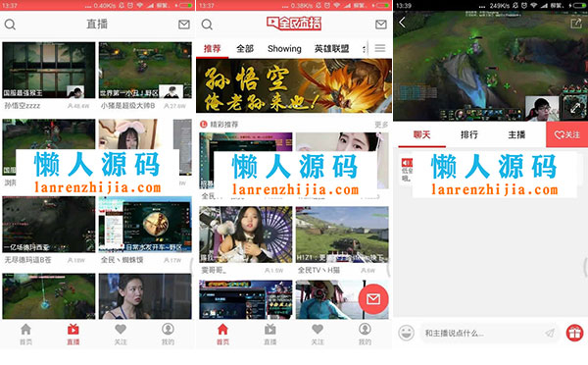This screenshot has height=365, width=588.
Task: Select the 主播 tab
Action: pos(516,134)
